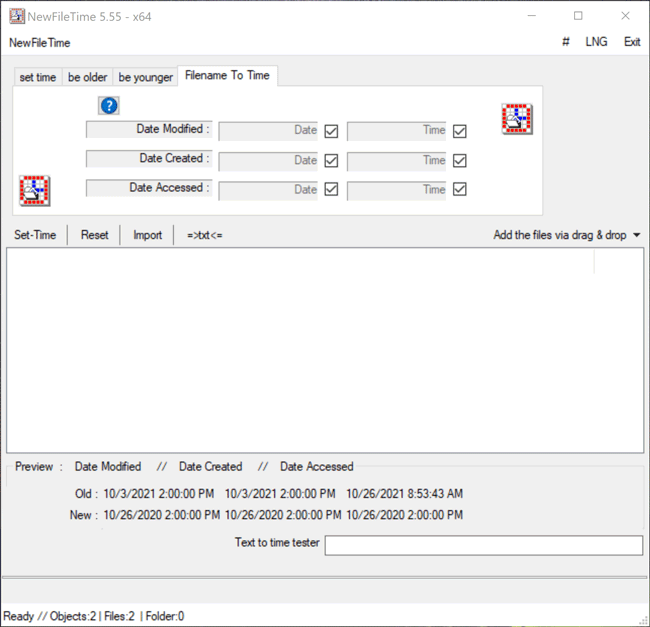The image size is (650, 627).
Task: Click the Date Modified label button
Action: point(149,129)
